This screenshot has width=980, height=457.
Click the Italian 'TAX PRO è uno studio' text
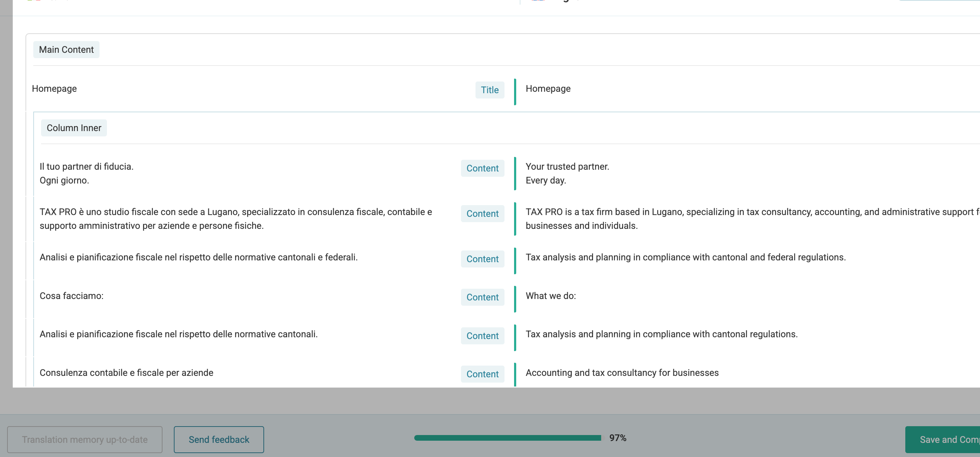(235, 219)
